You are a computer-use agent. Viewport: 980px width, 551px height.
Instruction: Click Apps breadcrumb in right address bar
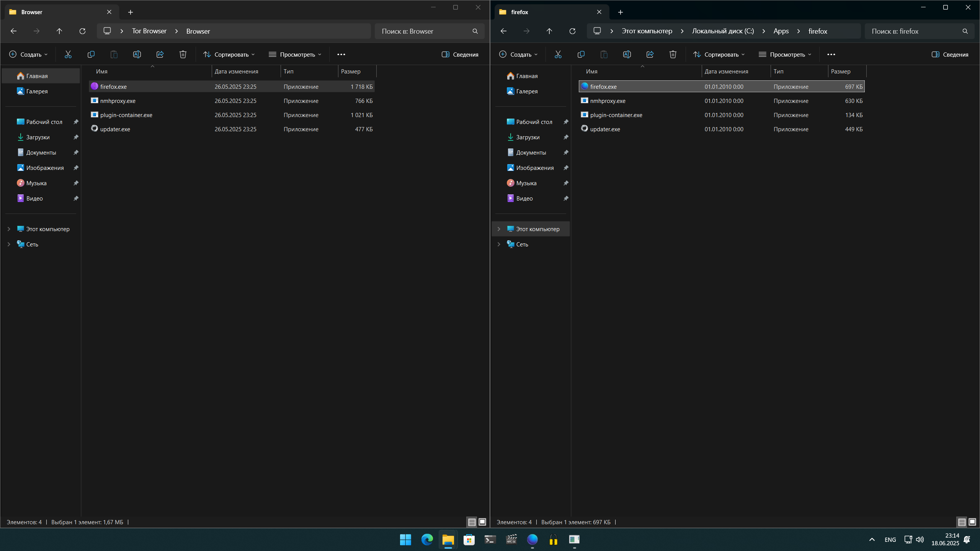tap(781, 31)
